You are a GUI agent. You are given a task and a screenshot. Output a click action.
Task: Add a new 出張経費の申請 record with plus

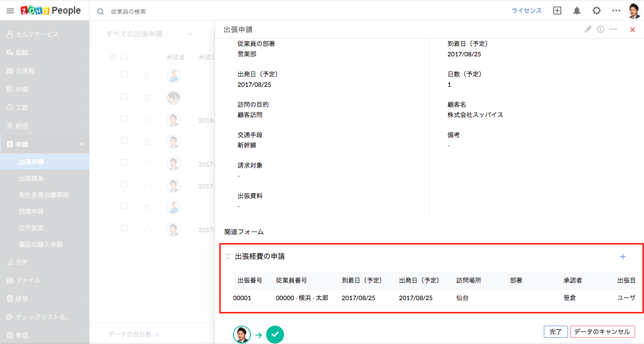(x=623, y=257)
